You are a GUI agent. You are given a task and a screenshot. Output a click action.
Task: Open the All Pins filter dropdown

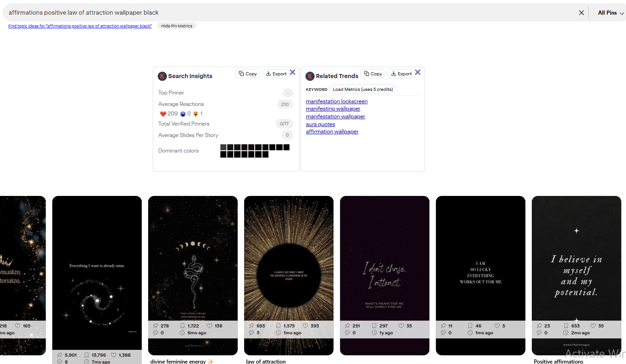(611, 13)
